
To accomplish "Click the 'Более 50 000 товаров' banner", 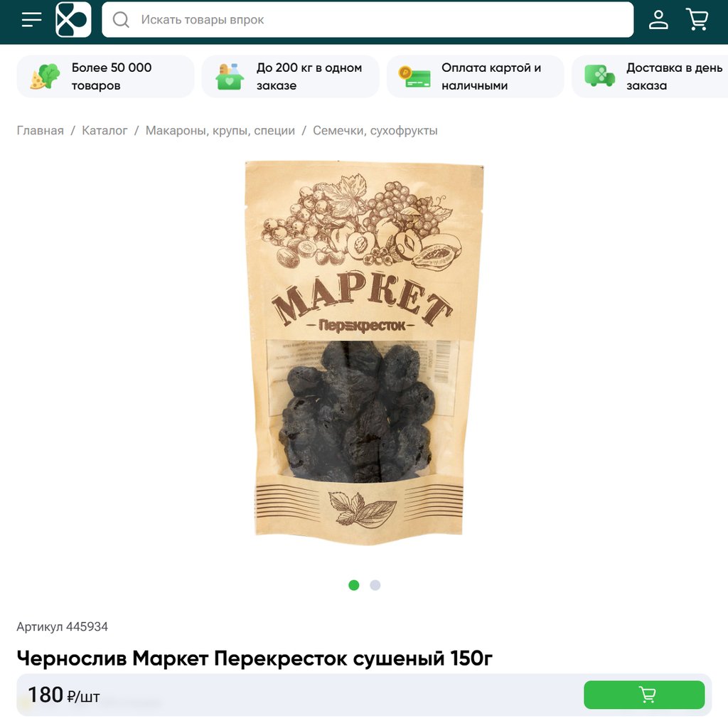I will [105, 77].
